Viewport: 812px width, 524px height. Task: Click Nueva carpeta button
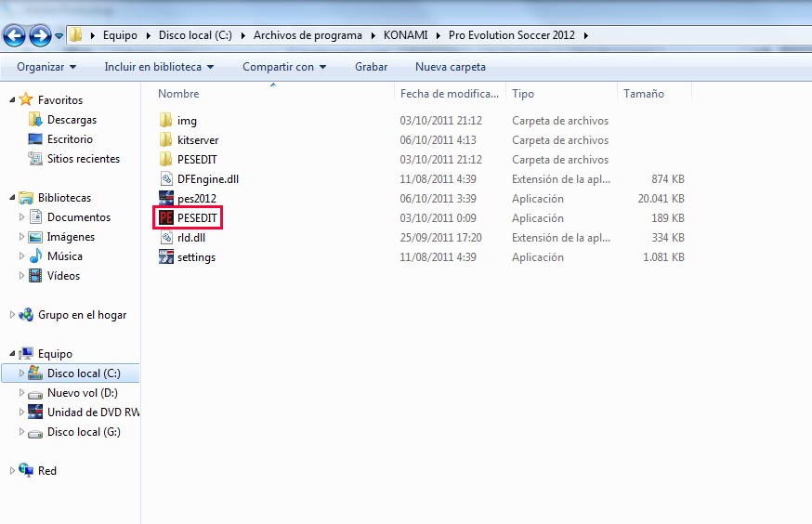click(451, 67)
